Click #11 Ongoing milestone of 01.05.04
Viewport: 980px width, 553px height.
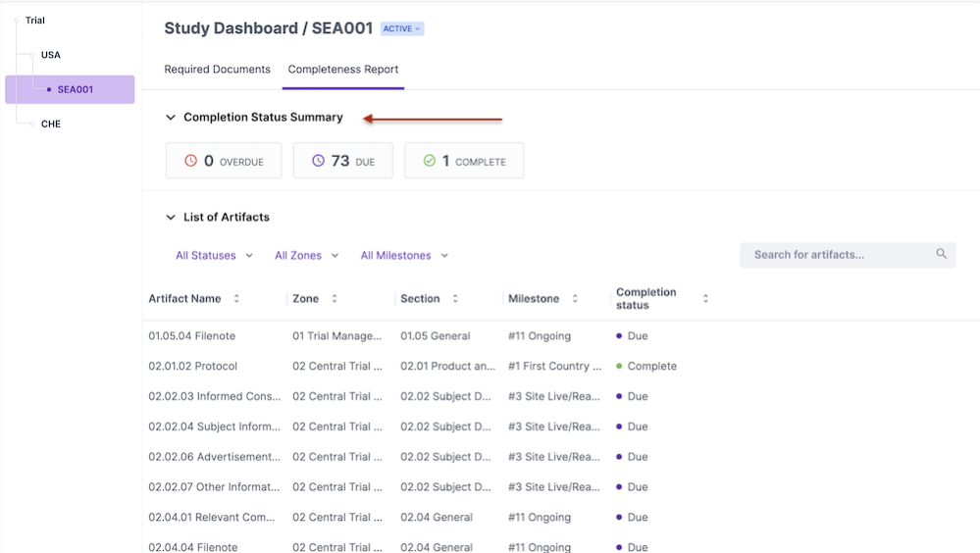540,336
